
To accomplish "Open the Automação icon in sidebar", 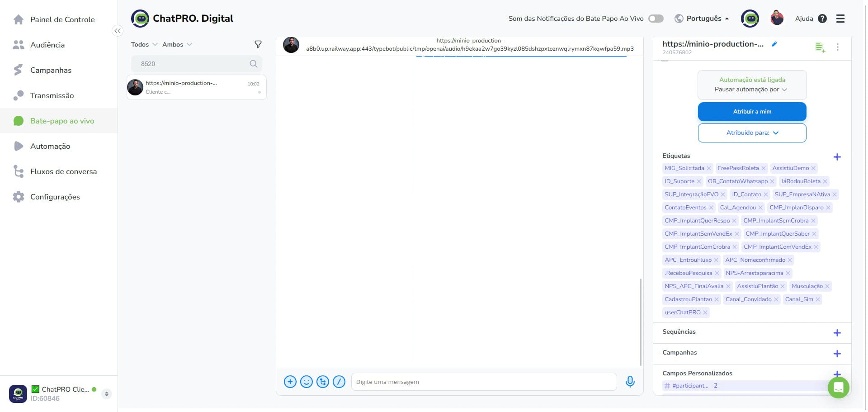I will click(19, 146).
